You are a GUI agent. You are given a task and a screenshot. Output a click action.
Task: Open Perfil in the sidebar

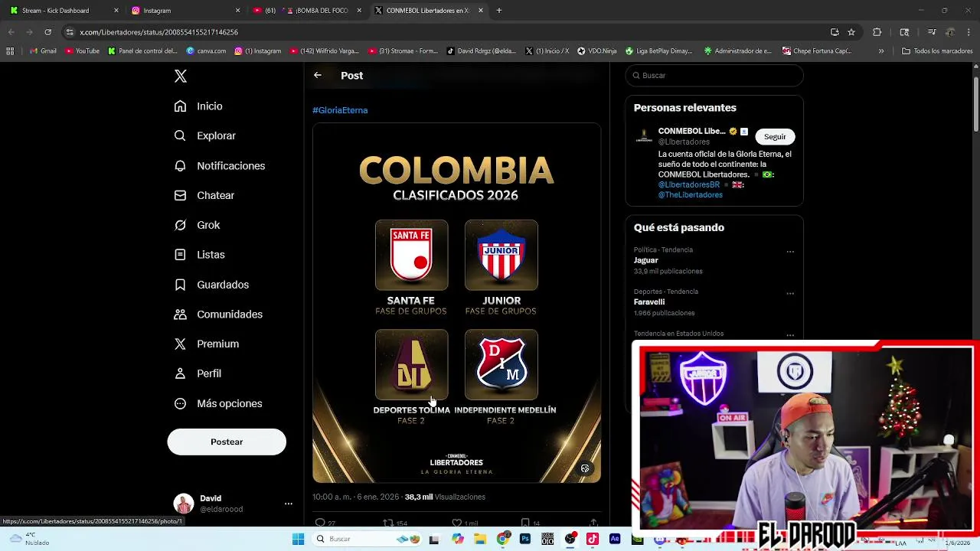click(x=198, y=373)
